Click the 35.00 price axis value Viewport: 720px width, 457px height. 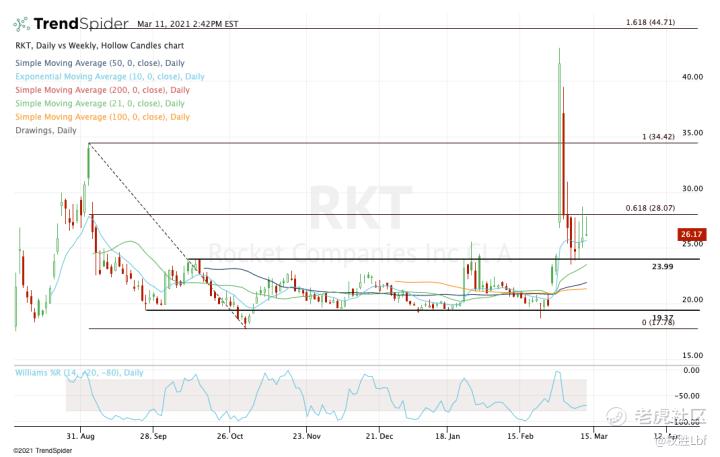coord(692,133)
